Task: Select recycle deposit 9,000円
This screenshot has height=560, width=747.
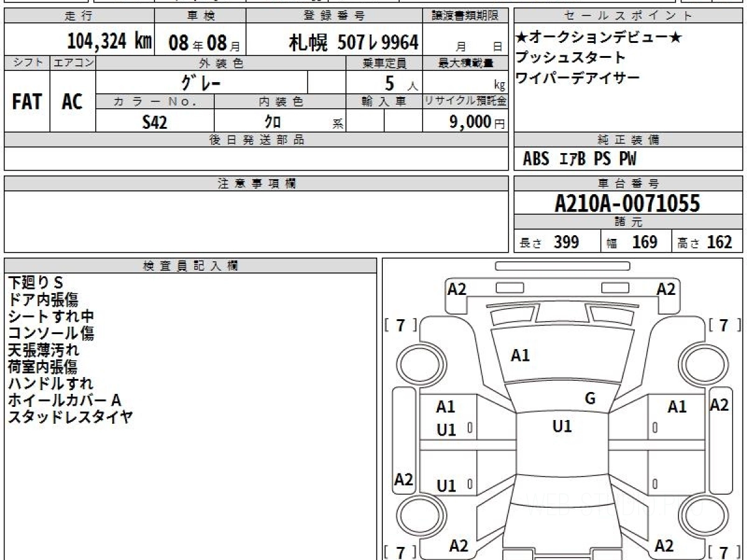Action: pyautogui.click(x=477, y=122)
